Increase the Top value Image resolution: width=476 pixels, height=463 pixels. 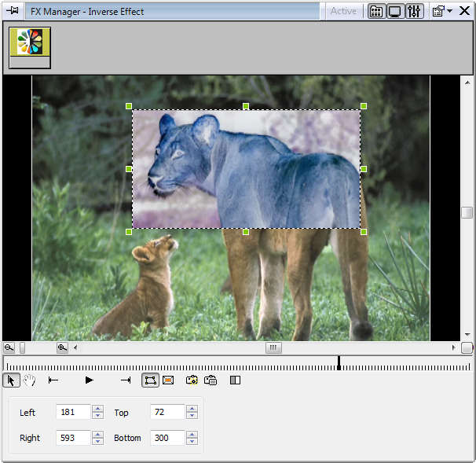click(x=192, y=408)
